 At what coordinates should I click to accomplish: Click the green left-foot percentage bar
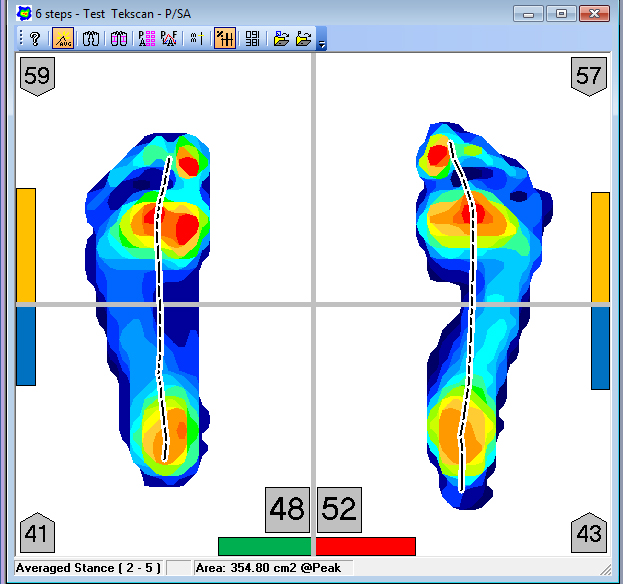[x=264, y=546]
